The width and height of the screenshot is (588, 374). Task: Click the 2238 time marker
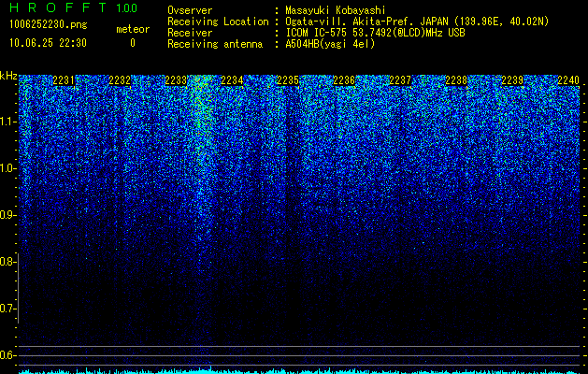click(456, 80)
